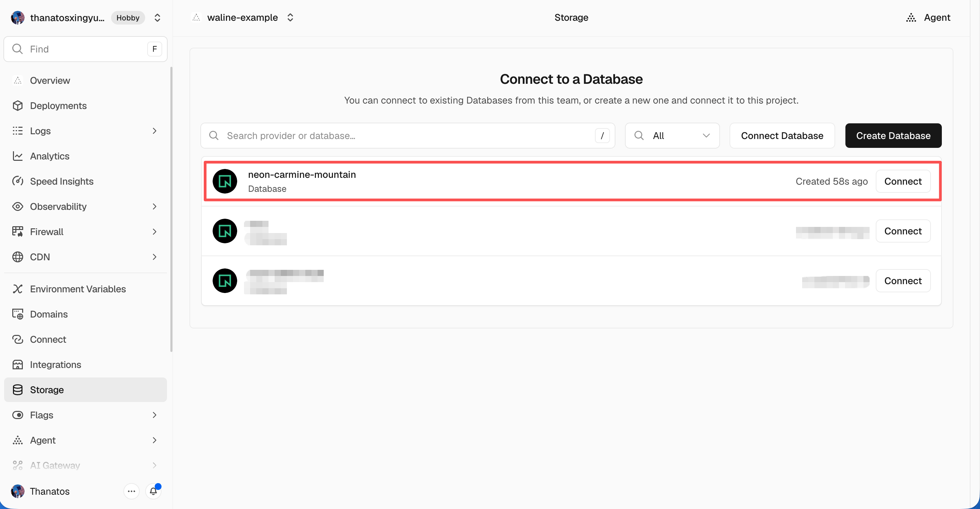The image size is (980, 509).
Task: Click the Search provider or database field
Action: coord(408,136)
